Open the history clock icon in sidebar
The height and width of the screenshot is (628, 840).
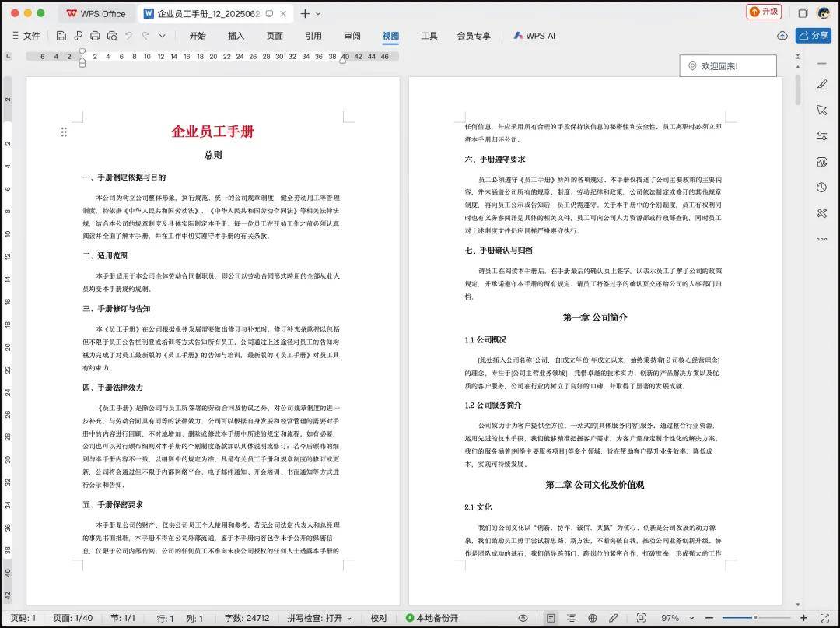(x=821, y=188)
